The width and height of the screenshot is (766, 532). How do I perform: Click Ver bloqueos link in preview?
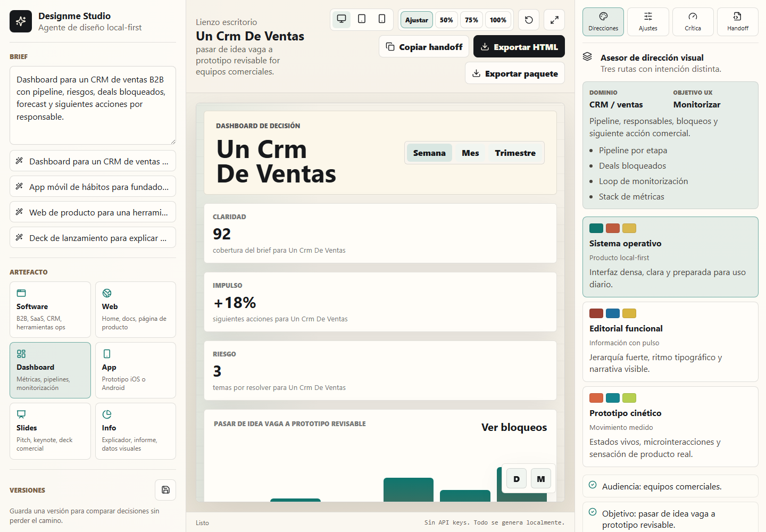coord(514,427)
